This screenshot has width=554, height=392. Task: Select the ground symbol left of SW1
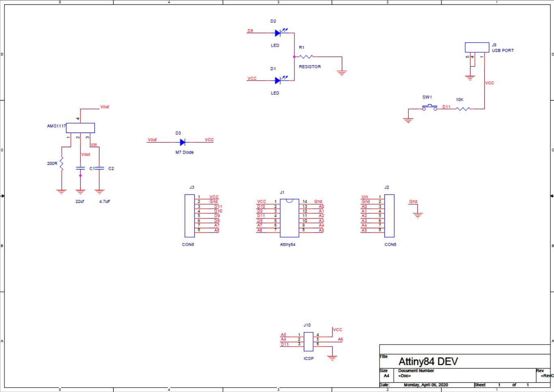tap(408, 120)
